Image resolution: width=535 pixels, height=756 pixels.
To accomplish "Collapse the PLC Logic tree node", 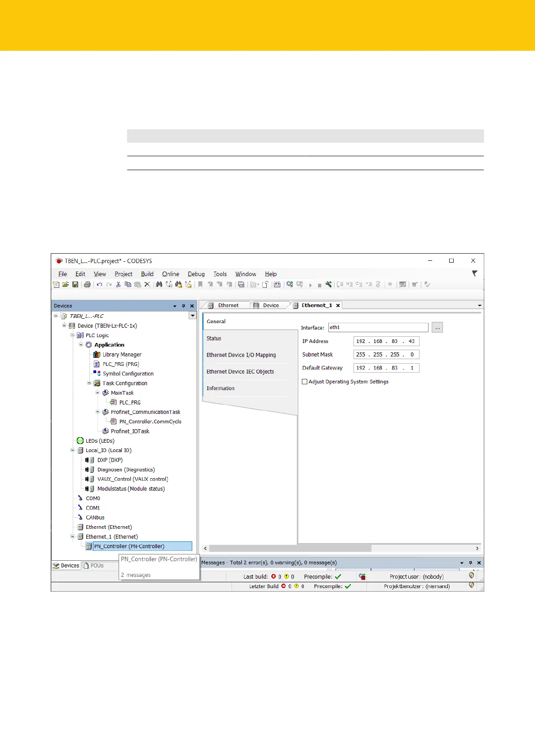I will click(72, 335).
